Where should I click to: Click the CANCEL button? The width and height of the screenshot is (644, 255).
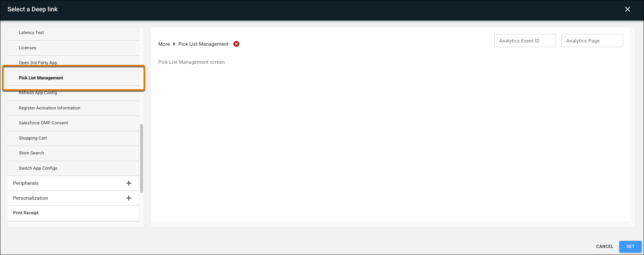click(605, 246)
